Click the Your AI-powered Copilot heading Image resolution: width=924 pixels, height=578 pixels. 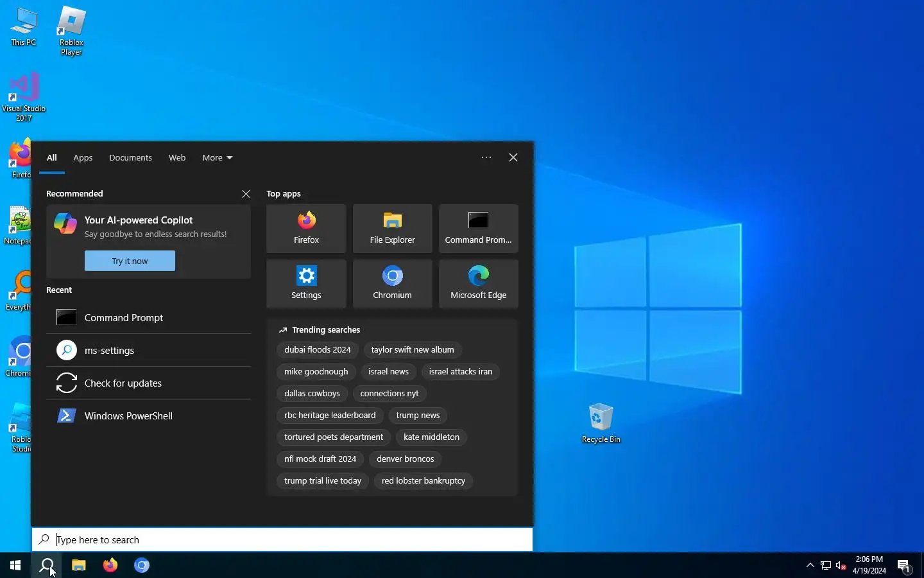point(139,220)
